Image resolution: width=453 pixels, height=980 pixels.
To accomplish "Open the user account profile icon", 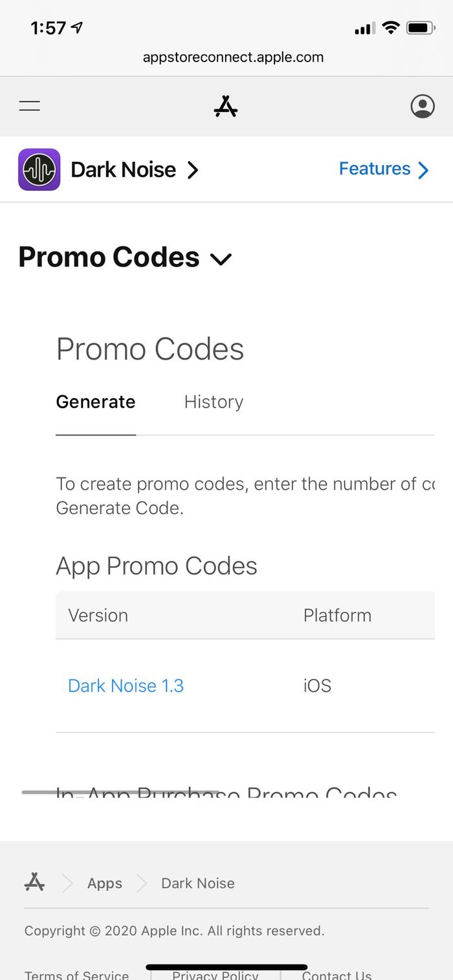I will tap(423, 106).
